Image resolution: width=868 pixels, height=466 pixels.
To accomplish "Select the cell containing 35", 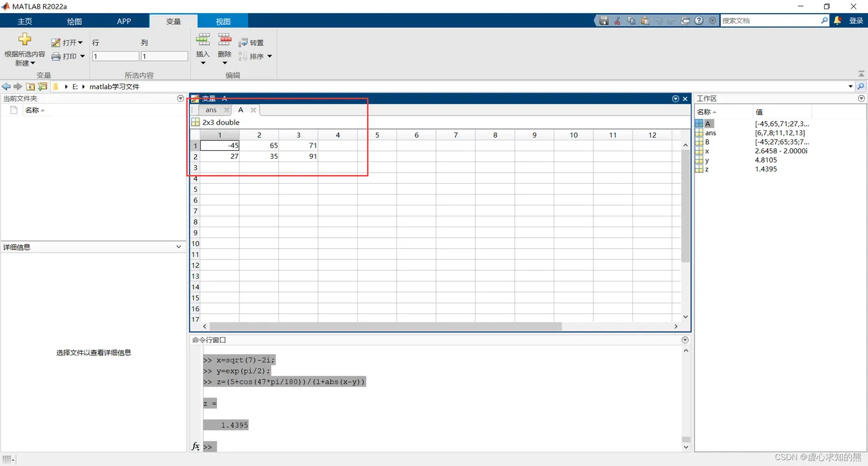I will click(x=259, y=156).
